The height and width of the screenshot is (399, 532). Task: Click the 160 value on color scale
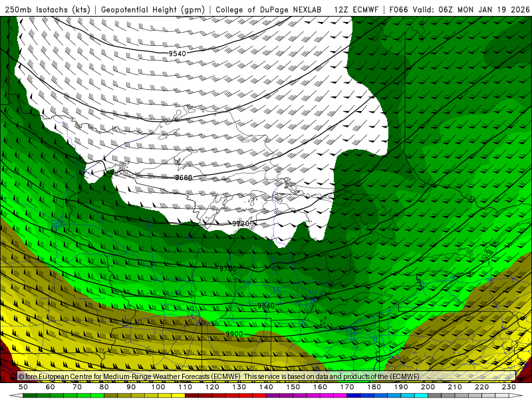pyautogui.click(x=320, y=387)
